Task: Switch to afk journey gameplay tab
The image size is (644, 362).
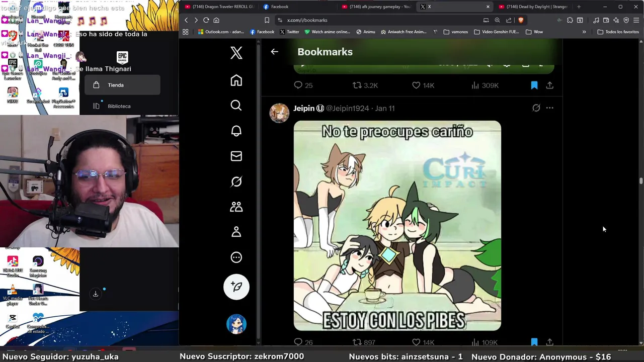Action: coord(375,7)
